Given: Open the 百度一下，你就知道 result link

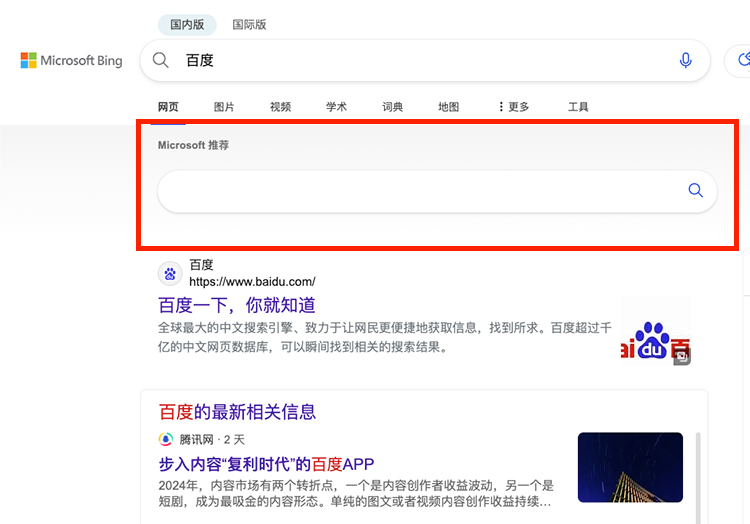Looking at the screenshot, I should [237, 305].
